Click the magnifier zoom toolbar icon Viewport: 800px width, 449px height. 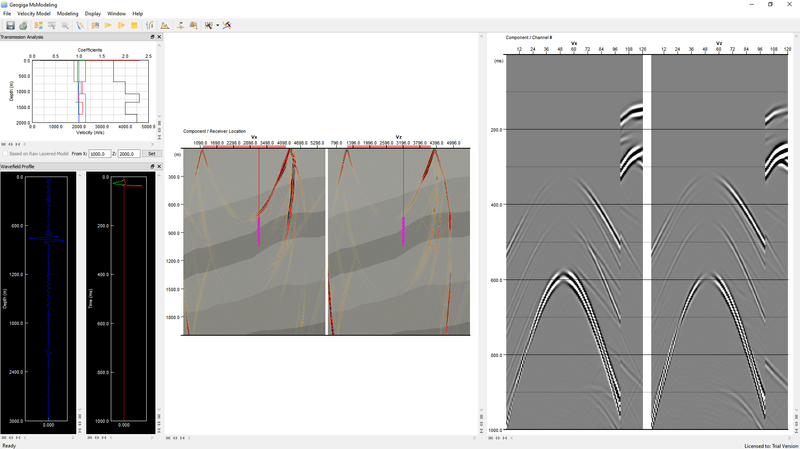pos(65,25)
